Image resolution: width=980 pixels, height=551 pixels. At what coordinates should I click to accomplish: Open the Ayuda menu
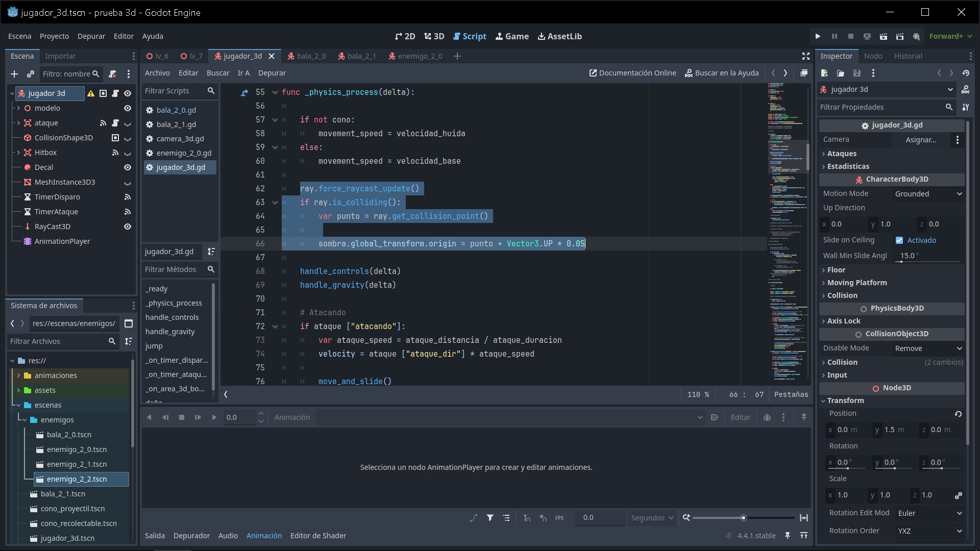[x=152, y=36]
